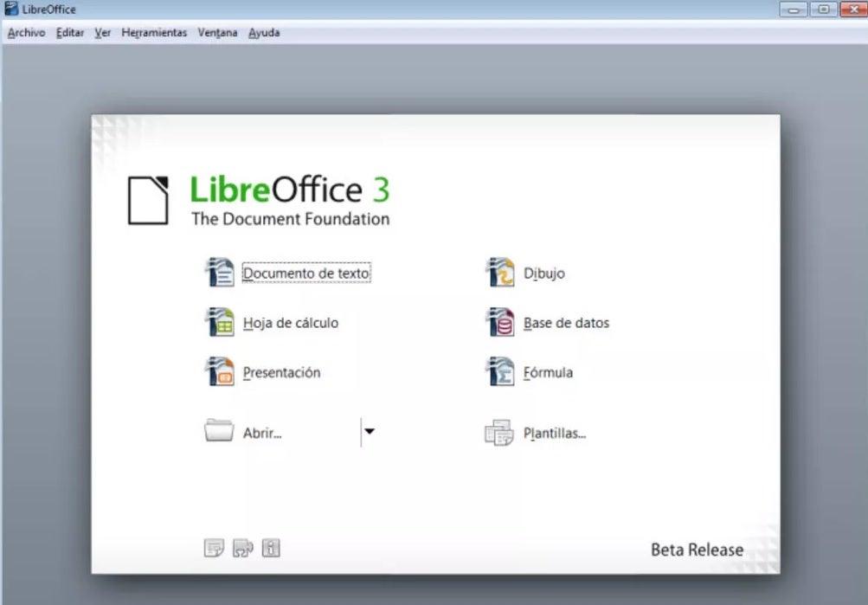
Task: Click the note-page icon at bottom left
Action: [x=214, y=548]
